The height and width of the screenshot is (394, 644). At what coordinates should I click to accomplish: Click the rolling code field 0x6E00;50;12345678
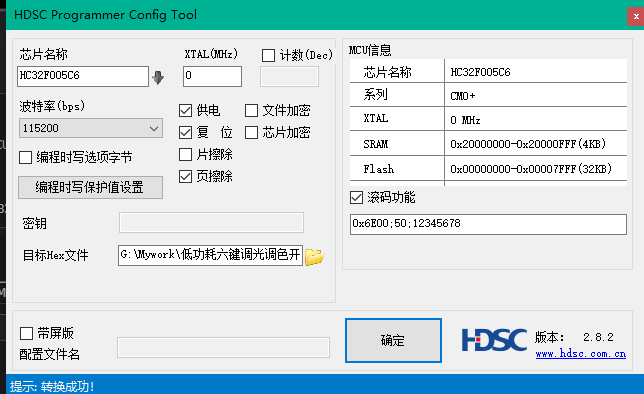click(x=488, y=224)
